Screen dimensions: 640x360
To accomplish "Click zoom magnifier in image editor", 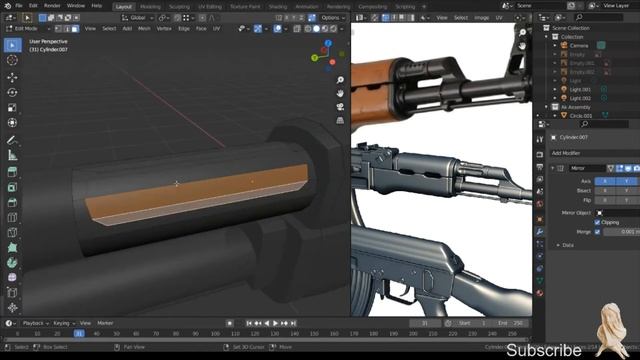I will coord(522,33).
